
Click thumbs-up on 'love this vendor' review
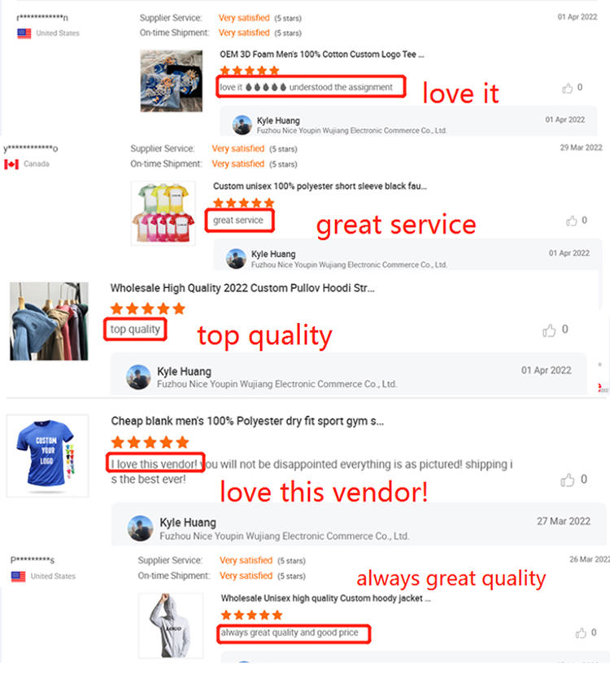[x=568, y=480]
